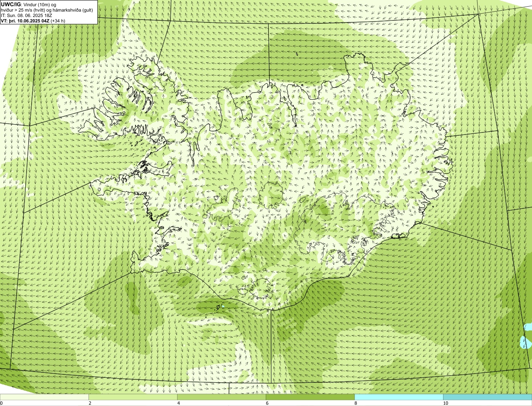Click the legend label '8'
Image resolution: width=532 pixels, height=406 pixels.
(355, 403)
